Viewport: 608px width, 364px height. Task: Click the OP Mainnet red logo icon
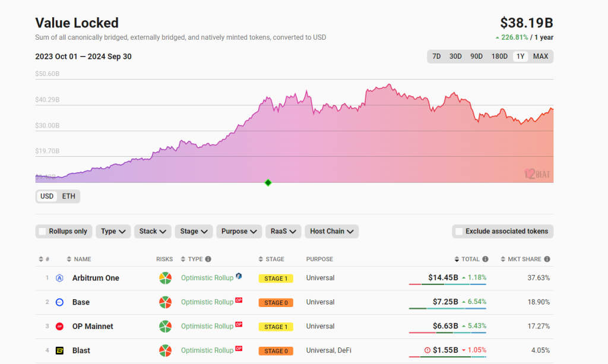tap(59, 327)
